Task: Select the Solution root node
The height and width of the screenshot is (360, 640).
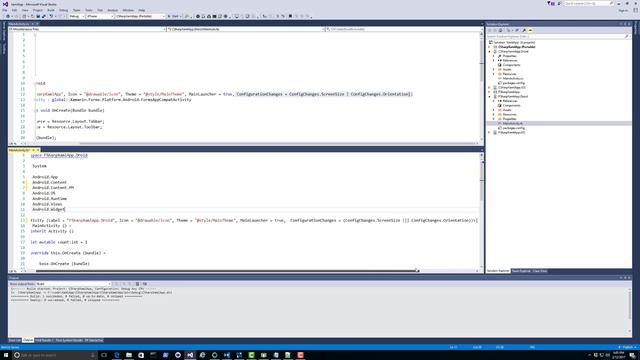Action: (x=514, y=42)
